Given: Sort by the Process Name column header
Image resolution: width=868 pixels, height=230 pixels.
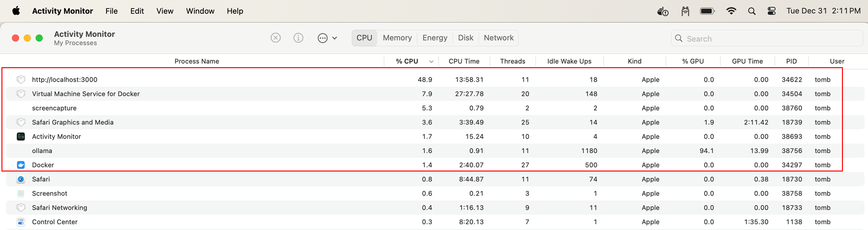Looking at the screenshot, I should click(x=196, y=61).
